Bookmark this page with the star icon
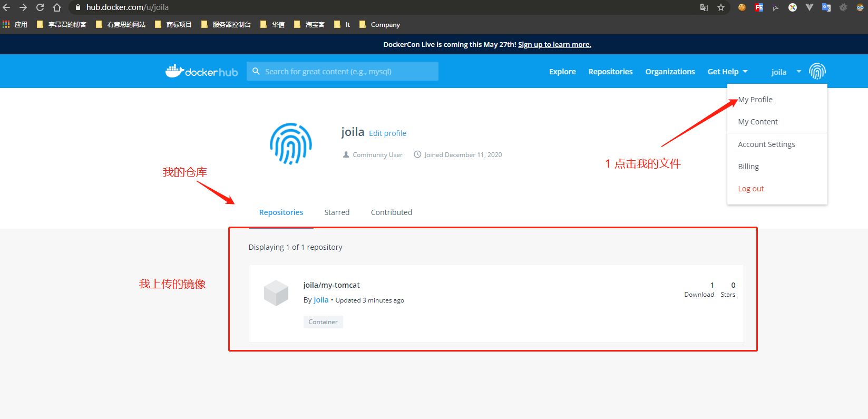This screenshot has width=868, height=419. [721, 7]
